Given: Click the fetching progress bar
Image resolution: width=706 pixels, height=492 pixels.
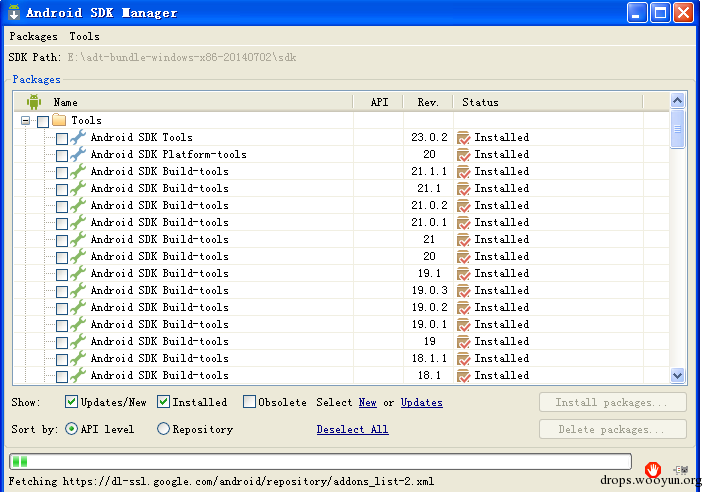Looking at the screenshot, I should coord(320,461).
